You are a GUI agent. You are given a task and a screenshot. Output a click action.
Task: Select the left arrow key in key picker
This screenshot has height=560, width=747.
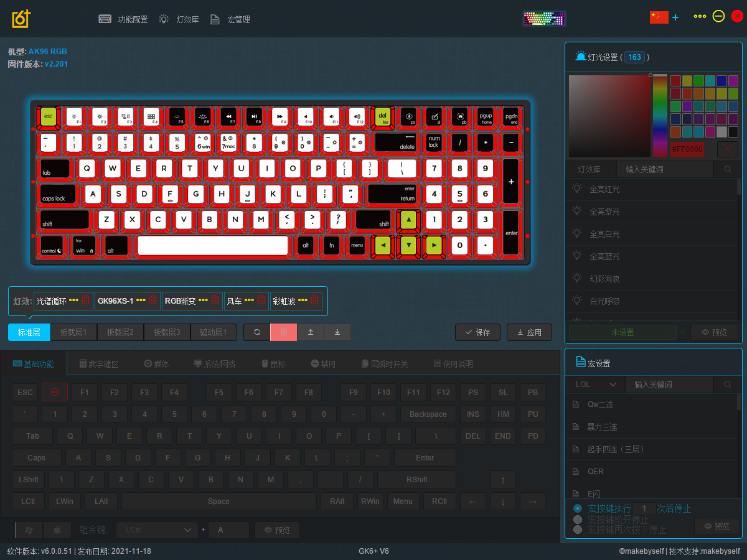[473, 501]
